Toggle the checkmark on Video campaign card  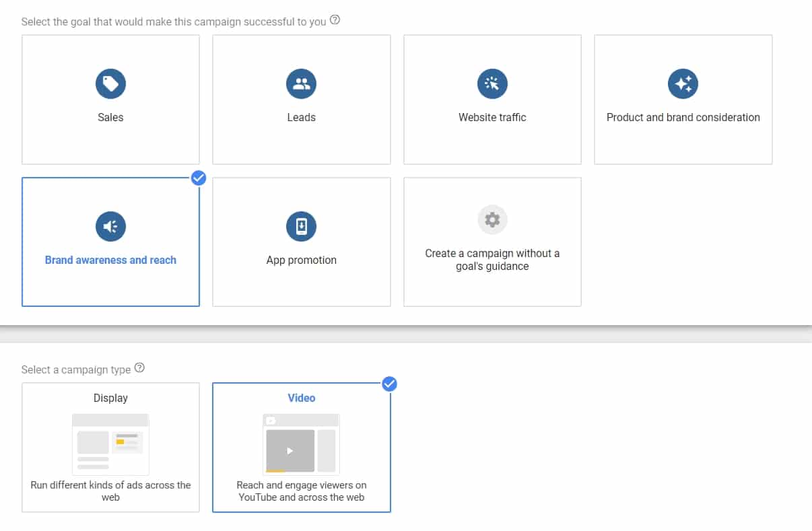(389, 384)
